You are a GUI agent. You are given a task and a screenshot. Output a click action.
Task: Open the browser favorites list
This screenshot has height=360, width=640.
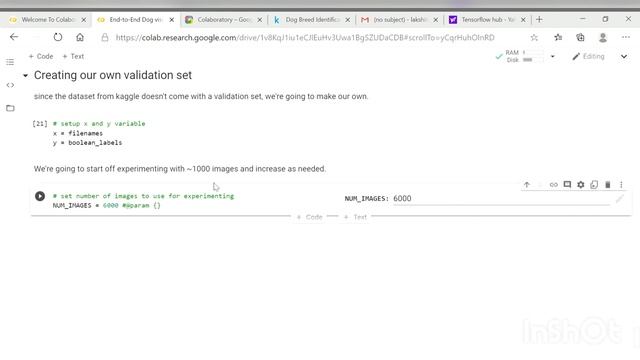(558, 38)
